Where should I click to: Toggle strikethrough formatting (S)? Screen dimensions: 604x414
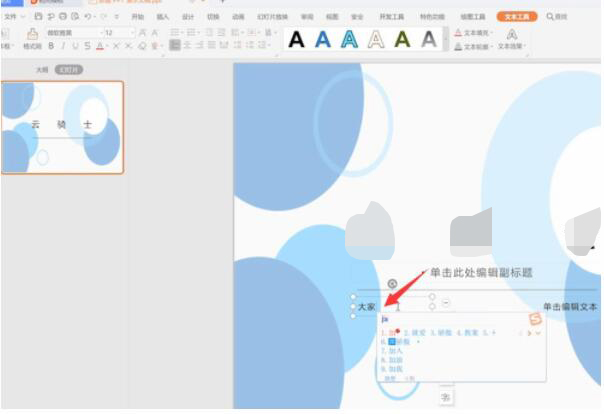tap(88, 46)
